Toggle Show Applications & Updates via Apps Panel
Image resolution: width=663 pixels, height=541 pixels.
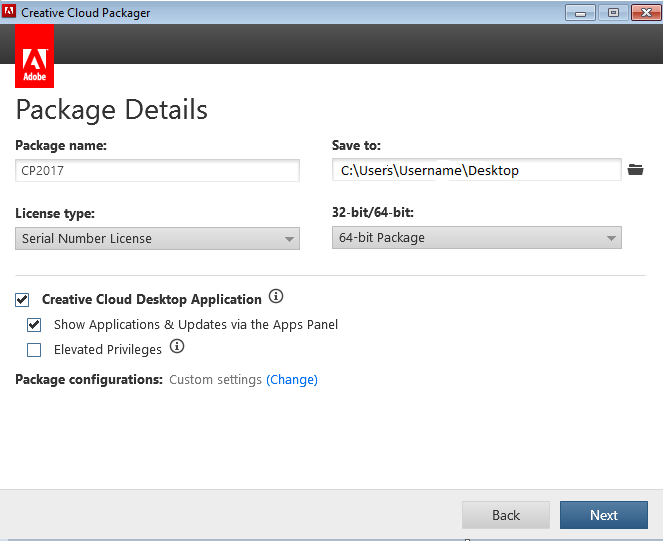34,324
